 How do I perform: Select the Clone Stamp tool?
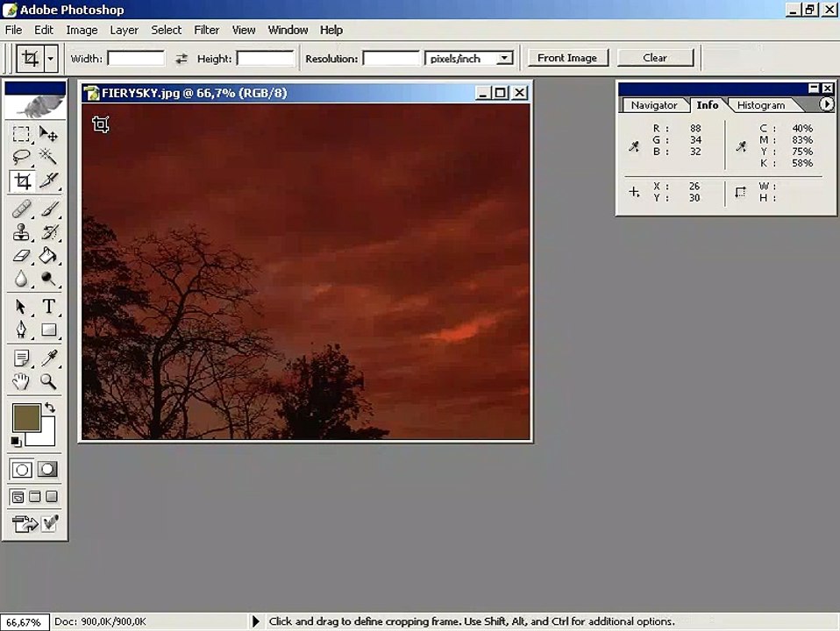[x=21, y=232]
